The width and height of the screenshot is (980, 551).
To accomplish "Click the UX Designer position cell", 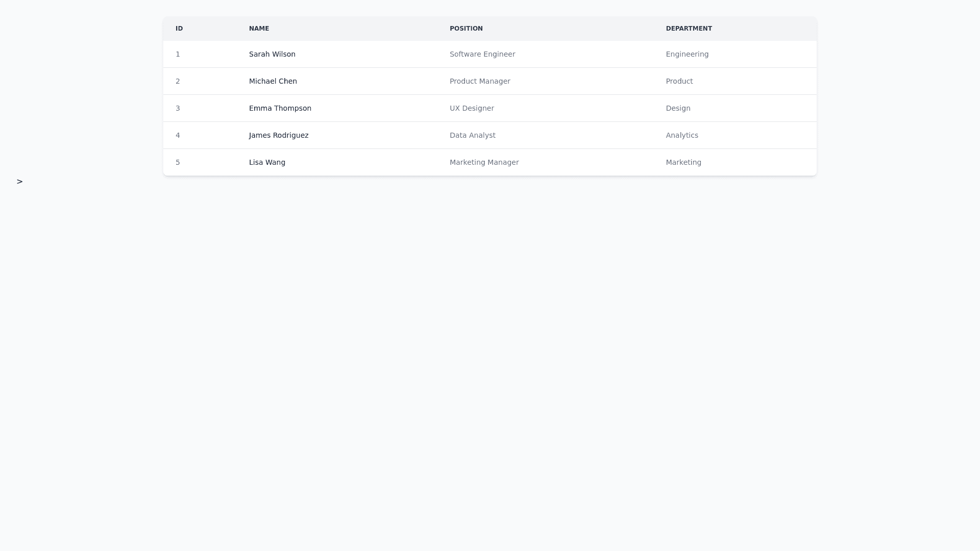I will 472,108.
